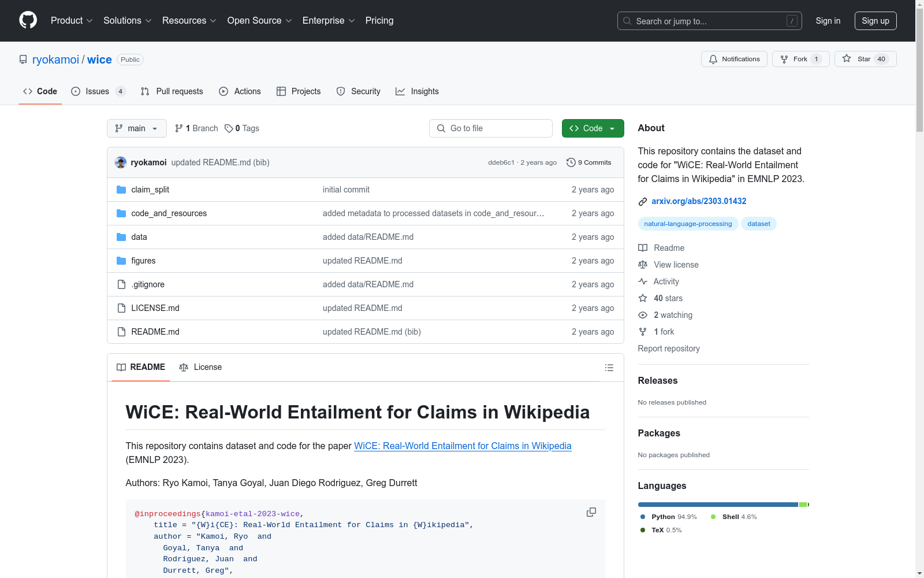Click the Search or jump to field
The height and width of the screenshot is (578, 924).
[x=710, y=21]
